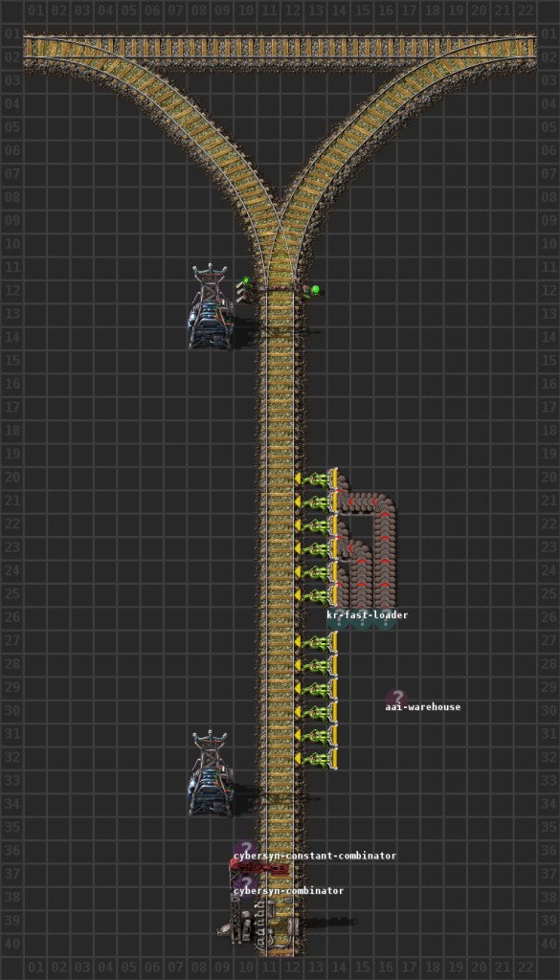The height and width of the screenshot is (980, 560).
Task: Select the upper tower structure near row 13
Action: [211, 306]
